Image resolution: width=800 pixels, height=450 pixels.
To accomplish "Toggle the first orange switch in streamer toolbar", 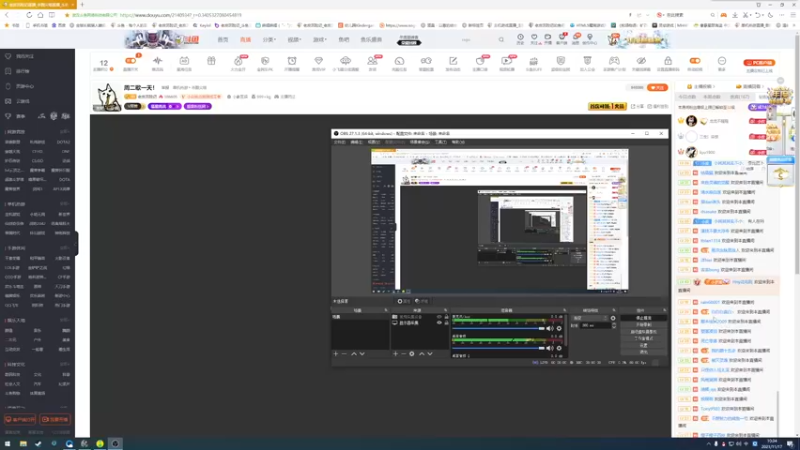I will (x=131, y=61).
